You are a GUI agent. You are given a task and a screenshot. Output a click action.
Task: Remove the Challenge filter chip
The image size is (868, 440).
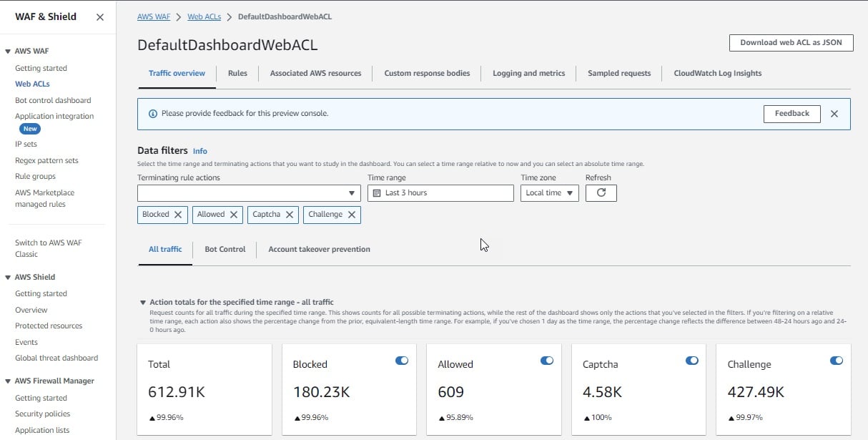[351, 215]
